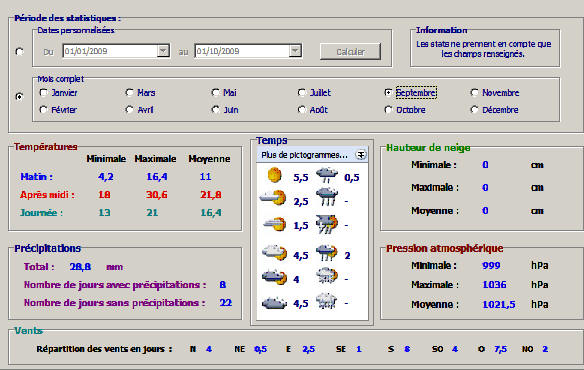
Task: Click the cloudy with sun pictogram beside 4,5
Action: pos(274,252)
